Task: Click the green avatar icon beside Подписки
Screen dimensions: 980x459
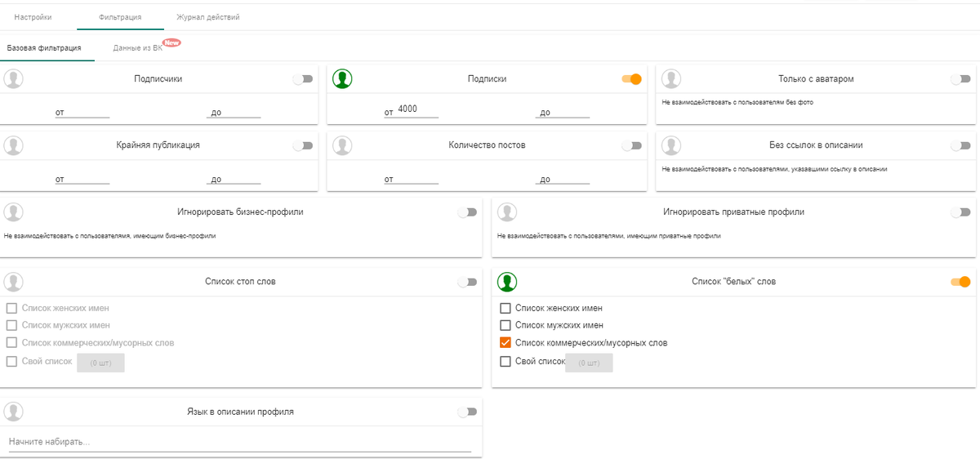Action: pyautogui.click(x=344, y=78)
